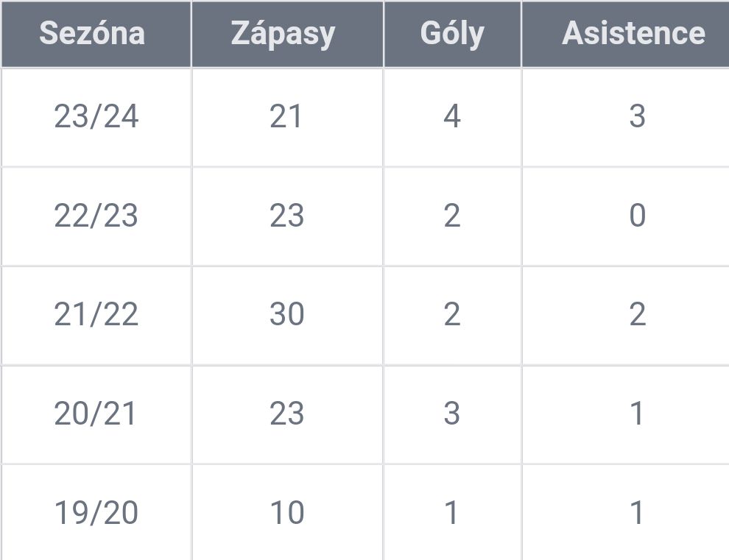This screenshot has width=729, height=560.
Task: Click matches value 30 for 21/22
Action: (x=287, y=315)
